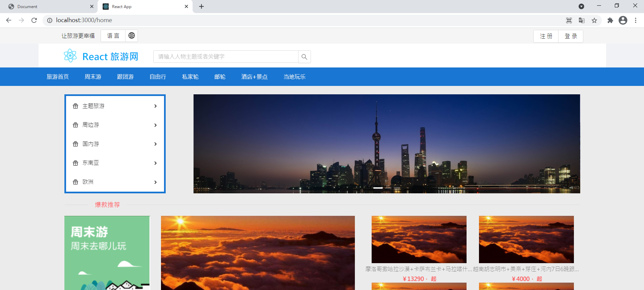The width and height of the screenshot is (644, 290).
Task: Click gift icon beside 周边游
Action: (75, 125)
